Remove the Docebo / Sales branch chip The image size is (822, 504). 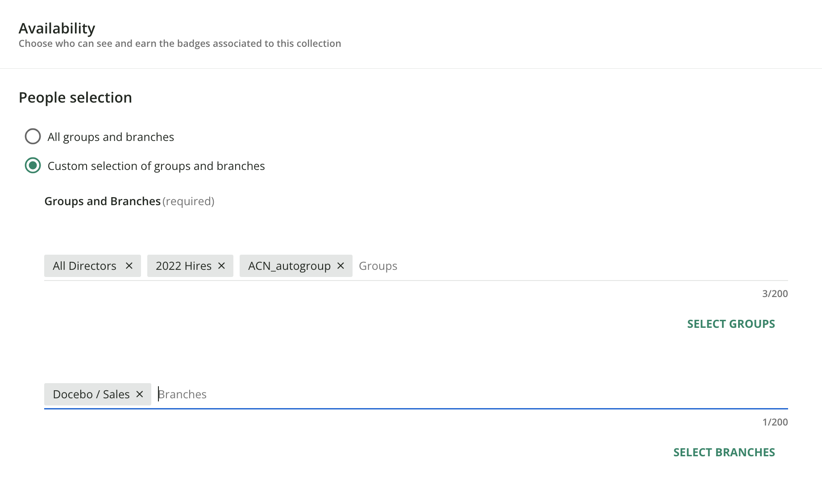tap(140, 394)
